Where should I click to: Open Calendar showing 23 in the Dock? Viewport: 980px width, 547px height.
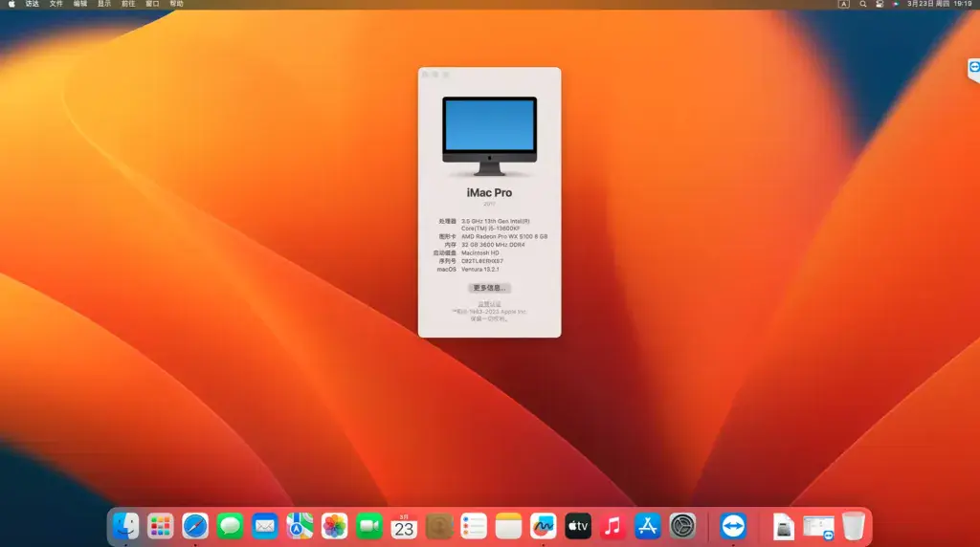(404, 526)
